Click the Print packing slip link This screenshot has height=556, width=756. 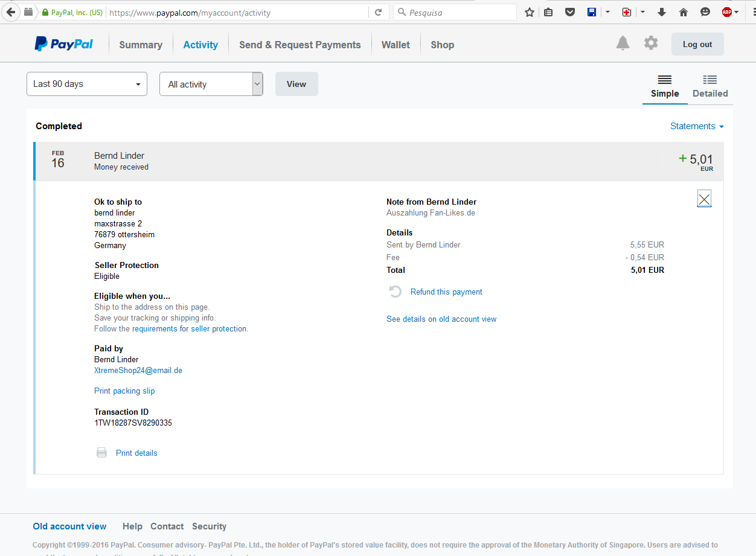pyautogui.click(x=124, y=391)
